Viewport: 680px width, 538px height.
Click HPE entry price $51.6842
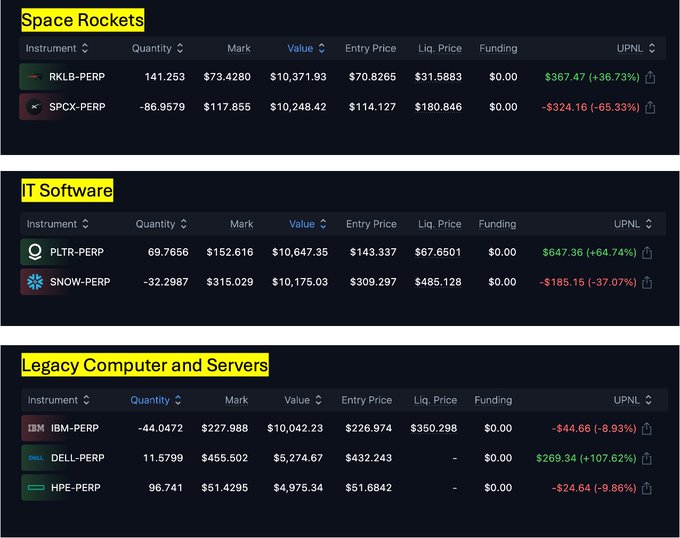click(369, 488)
